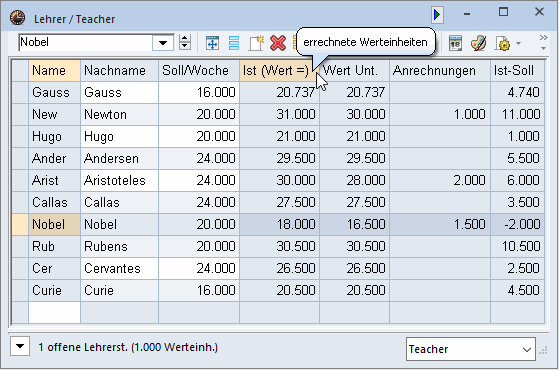Open arrow next to the settings gear icon
The image size is (559, 370).
[518, 43]
